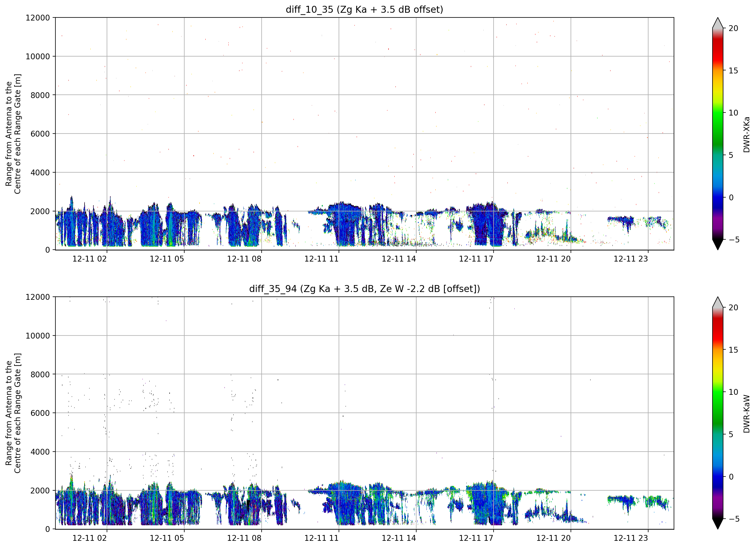Click the "15" tick on DWR-KaW colorbar
This screenshot has width=756, height=548.
point(733,350)
